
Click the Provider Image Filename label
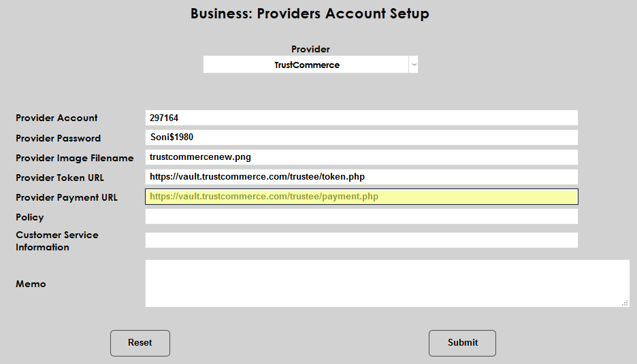point(75,158)
